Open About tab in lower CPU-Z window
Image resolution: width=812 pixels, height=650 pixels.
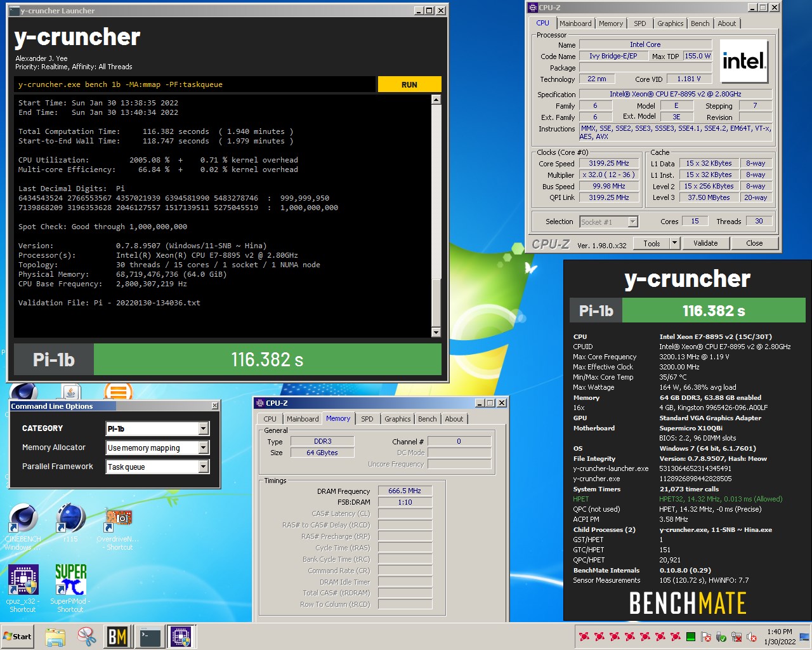pyautogui.click(x=454, y=419)
